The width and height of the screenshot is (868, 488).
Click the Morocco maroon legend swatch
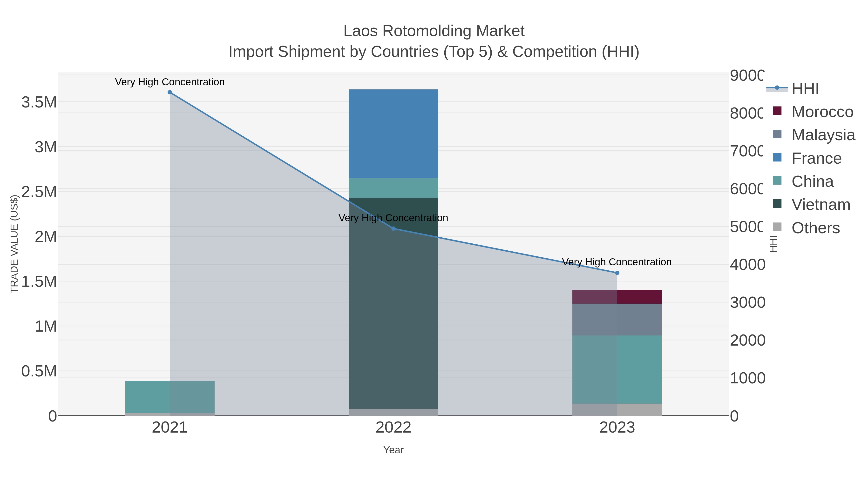click(x=777, y=111)
